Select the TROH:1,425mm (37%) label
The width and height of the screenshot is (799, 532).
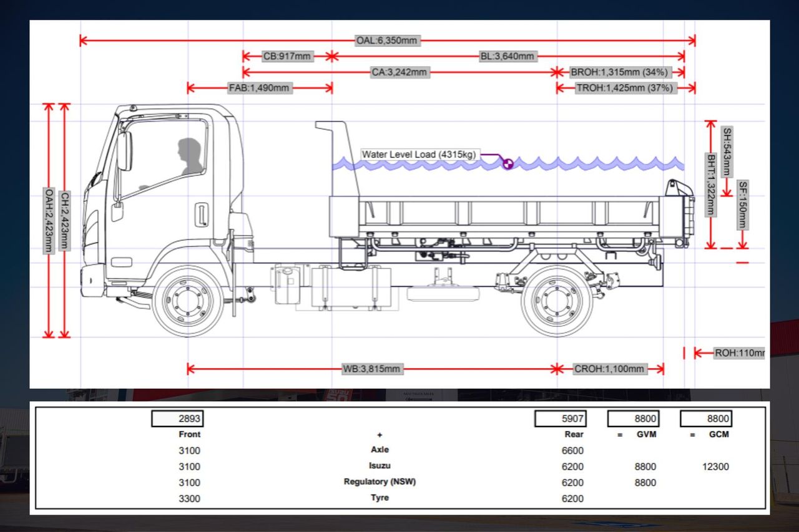[x=625, y=88]
